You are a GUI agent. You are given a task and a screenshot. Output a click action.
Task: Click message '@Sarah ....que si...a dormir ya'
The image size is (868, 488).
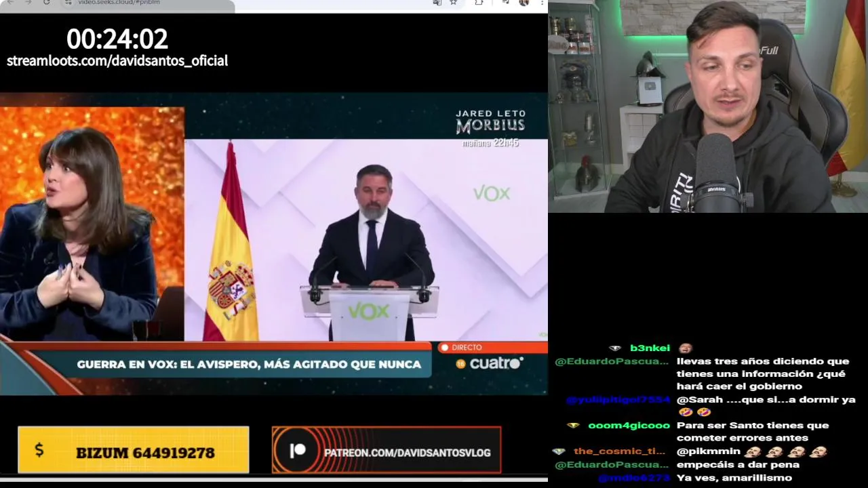[x=766, y=400]
